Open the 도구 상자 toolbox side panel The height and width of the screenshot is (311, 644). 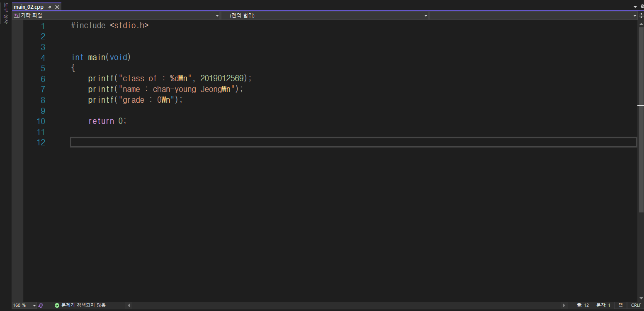6,14
